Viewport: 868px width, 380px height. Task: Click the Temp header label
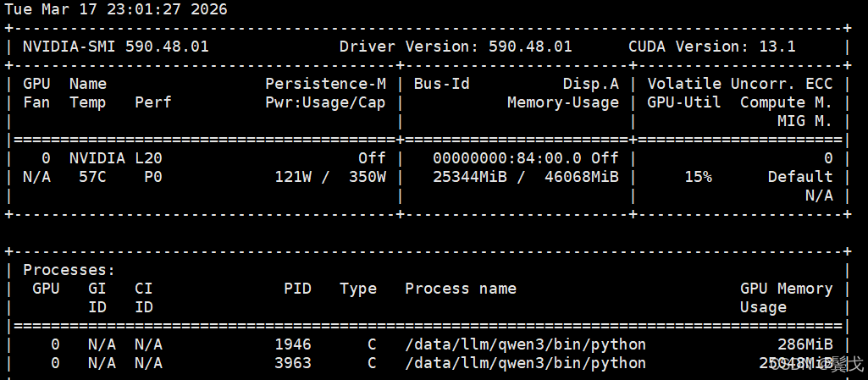pyautogui.click(x=87, y=103)
